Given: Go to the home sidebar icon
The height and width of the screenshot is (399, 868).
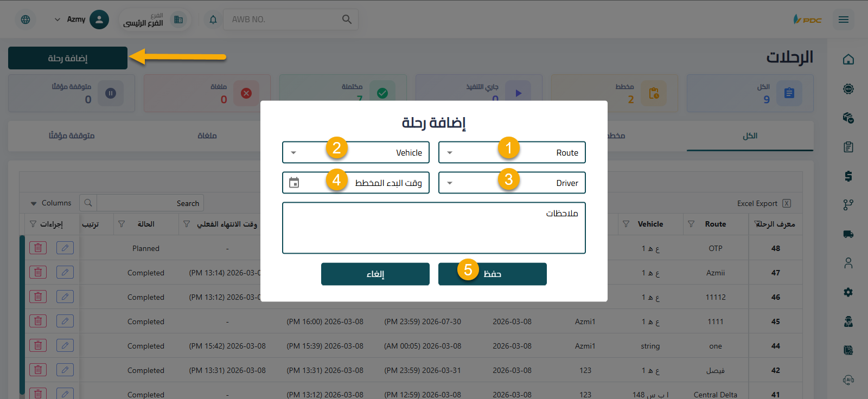Looking at the screenshot, I should coord(848,60).
